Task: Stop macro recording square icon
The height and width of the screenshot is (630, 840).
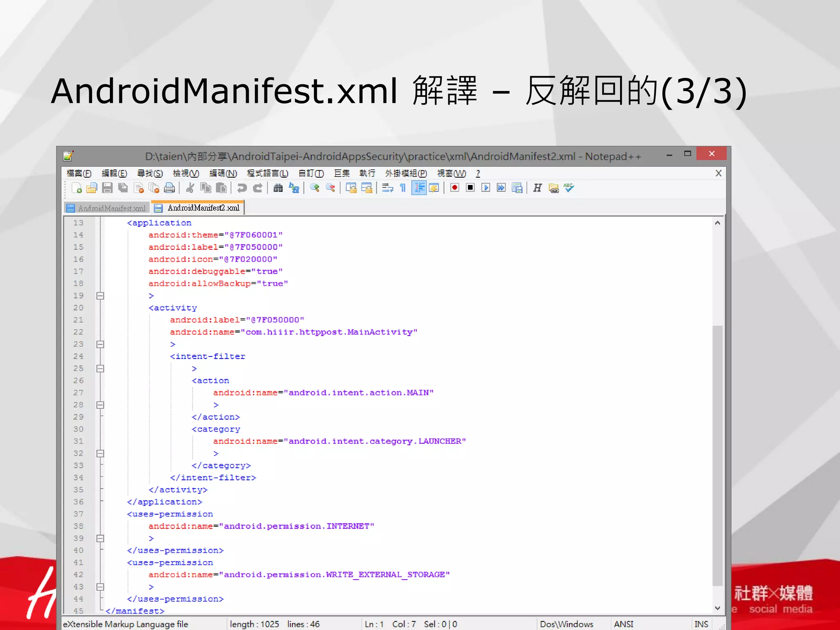Action: 470,188
